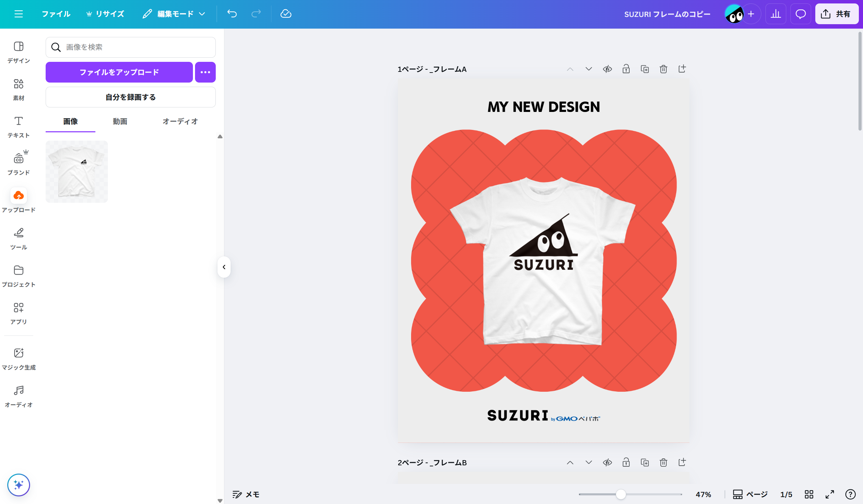Screen dimensions: 863x504
Task: Select the MY NEW DESIGN heading
Action: 544,107
